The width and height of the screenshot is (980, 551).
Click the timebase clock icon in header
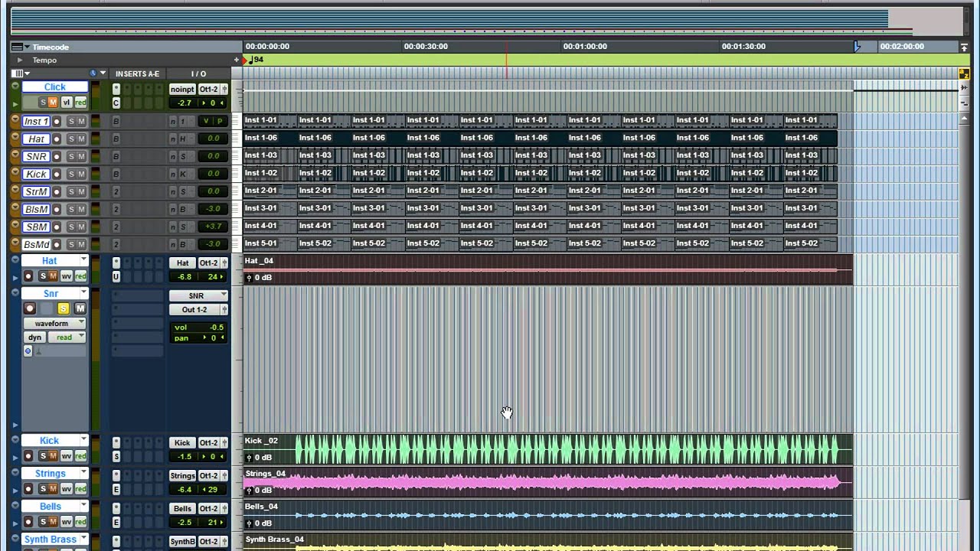pos(93,73)
